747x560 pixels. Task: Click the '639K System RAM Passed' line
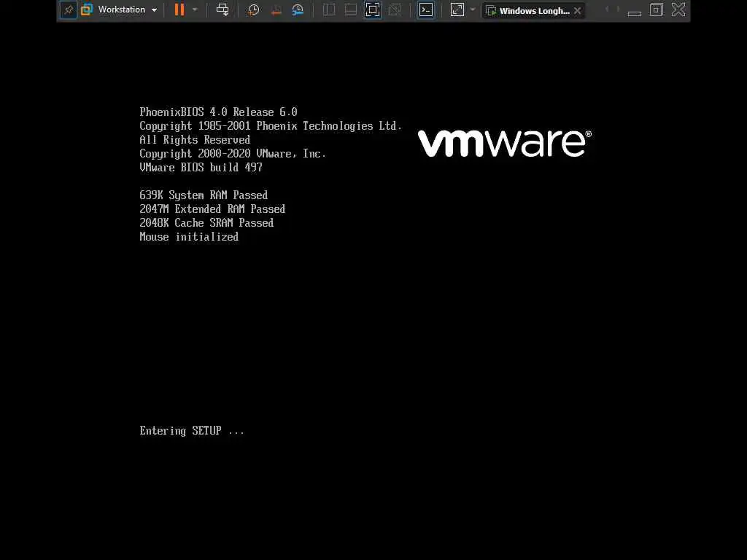204,195
